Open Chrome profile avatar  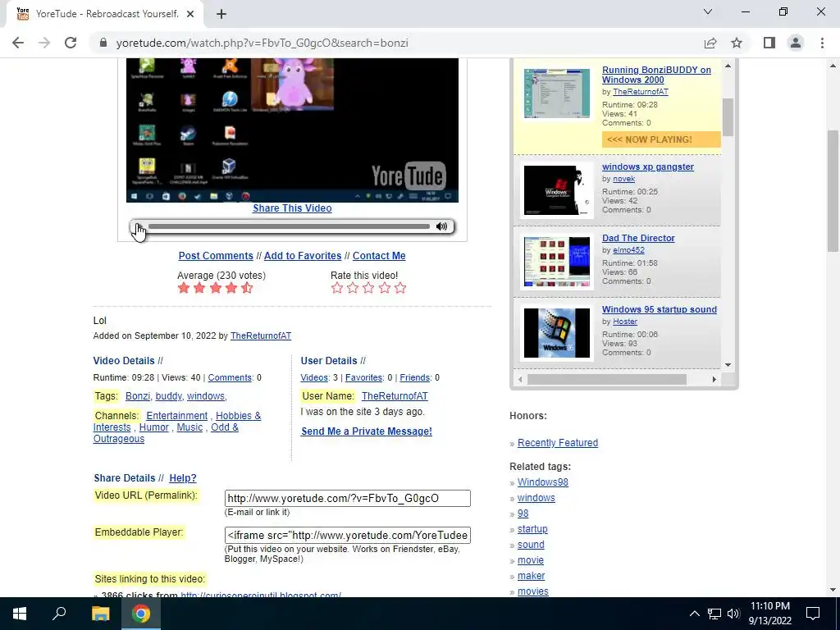796,43
